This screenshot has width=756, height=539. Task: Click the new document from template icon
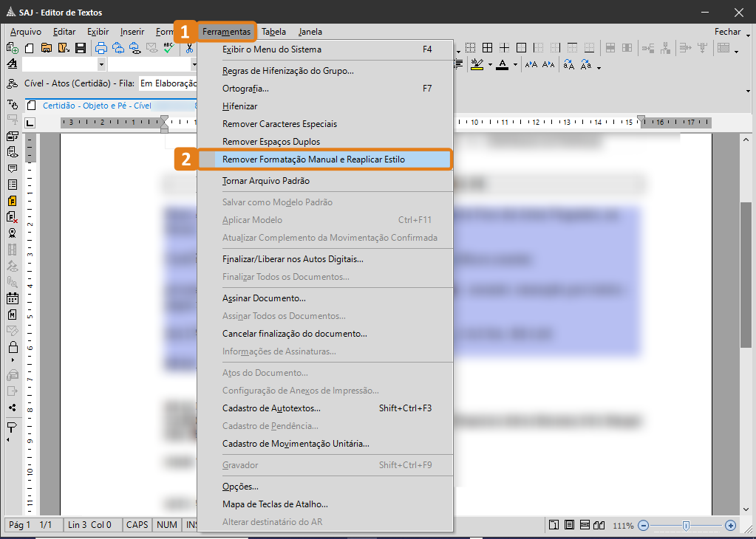(x=12, y=48)
